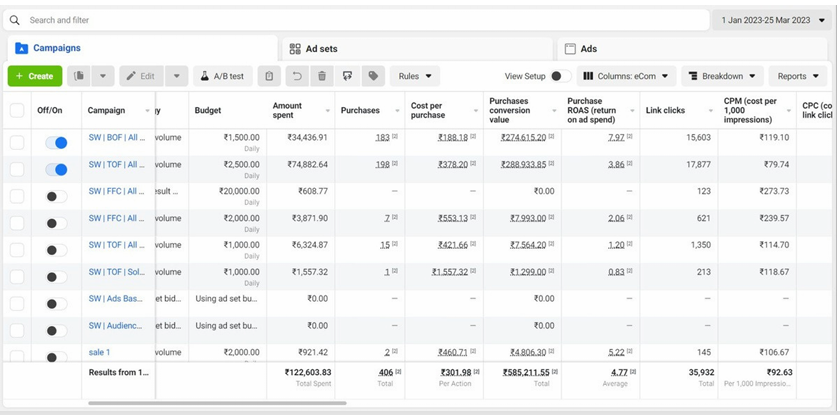Click the Duplicate campaign icon
The height and width of the screenshot is (415, 840).
[x=79, y=76]
